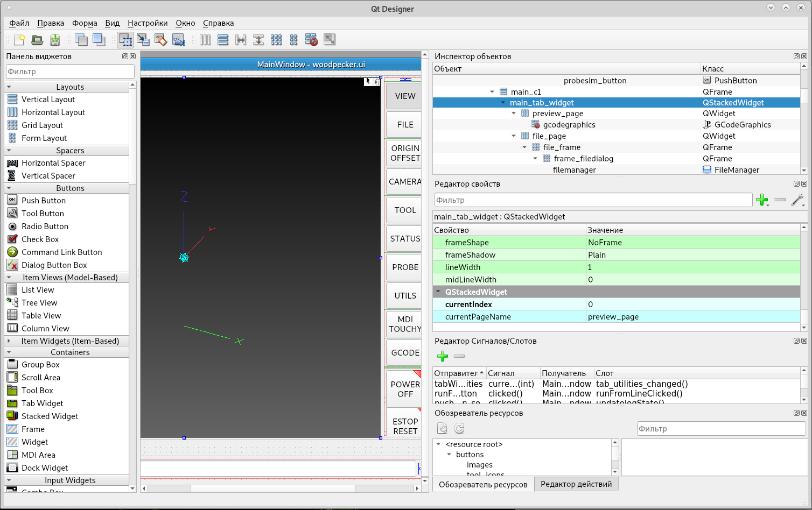Open the Справка menu
Viewport: 812px width, 510px height.
coord(218,23)
